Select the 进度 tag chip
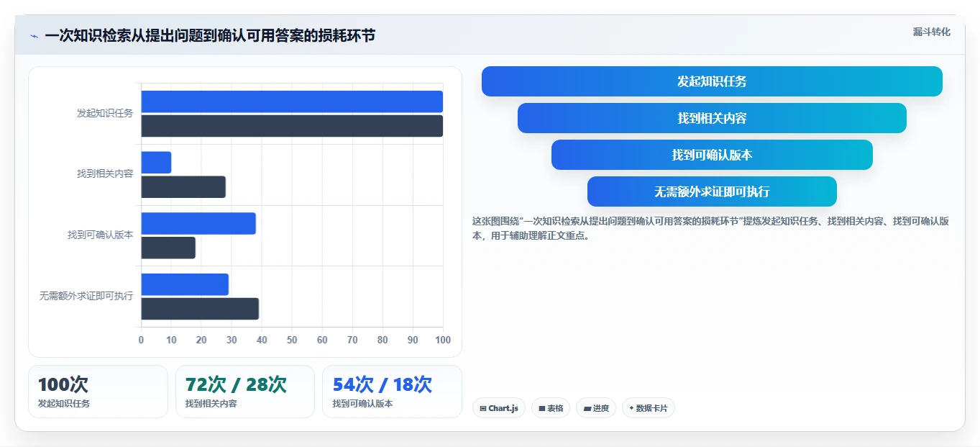The height and width of the screenshot is (447, 980). click(596, 408)
